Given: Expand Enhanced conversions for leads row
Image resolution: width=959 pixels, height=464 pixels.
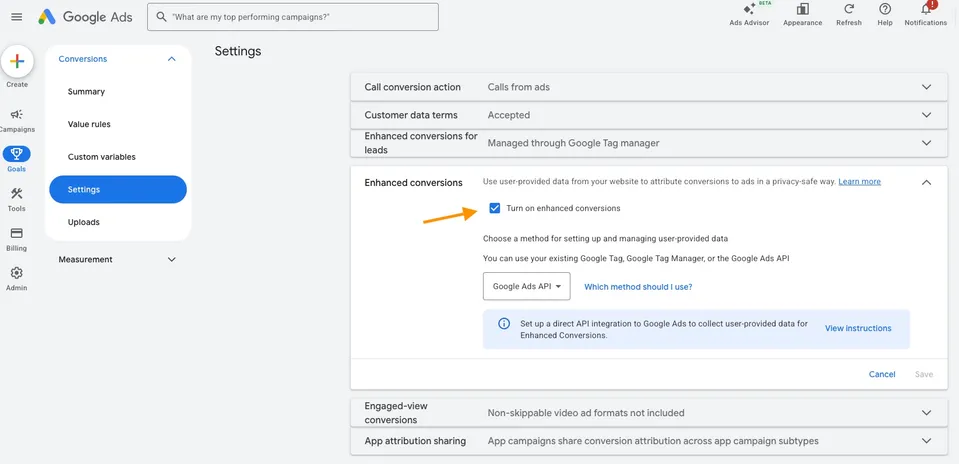Looking at the screenshot, I should point(927,143).
